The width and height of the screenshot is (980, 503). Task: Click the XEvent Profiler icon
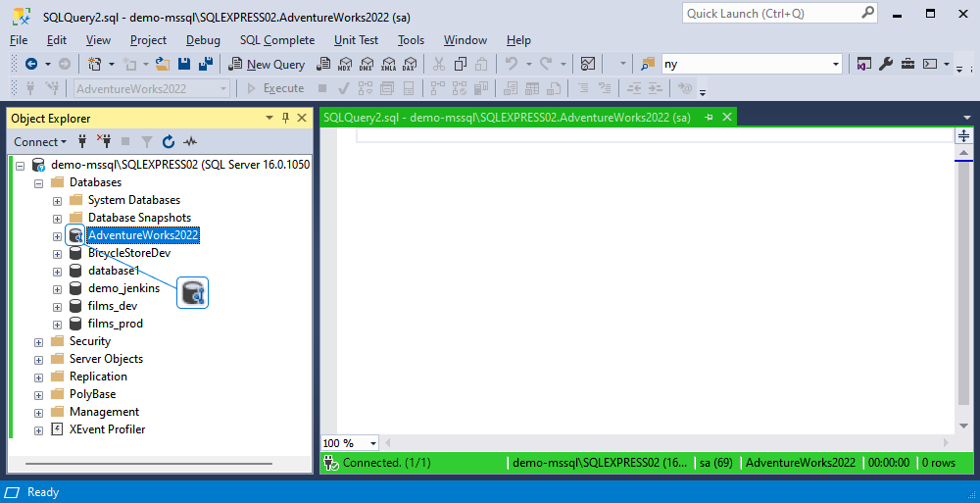[x=57, y=429]
